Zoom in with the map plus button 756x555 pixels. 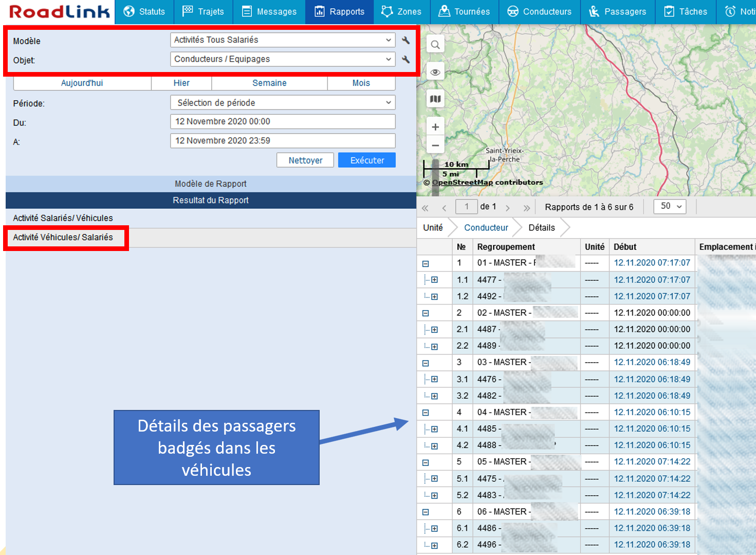pyautogui.click(x=435, y=127)
